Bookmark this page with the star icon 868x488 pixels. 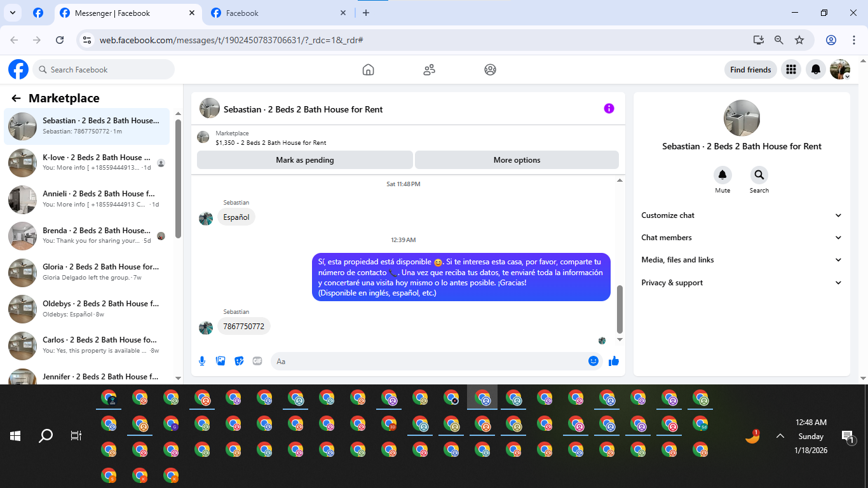[799, 40]
